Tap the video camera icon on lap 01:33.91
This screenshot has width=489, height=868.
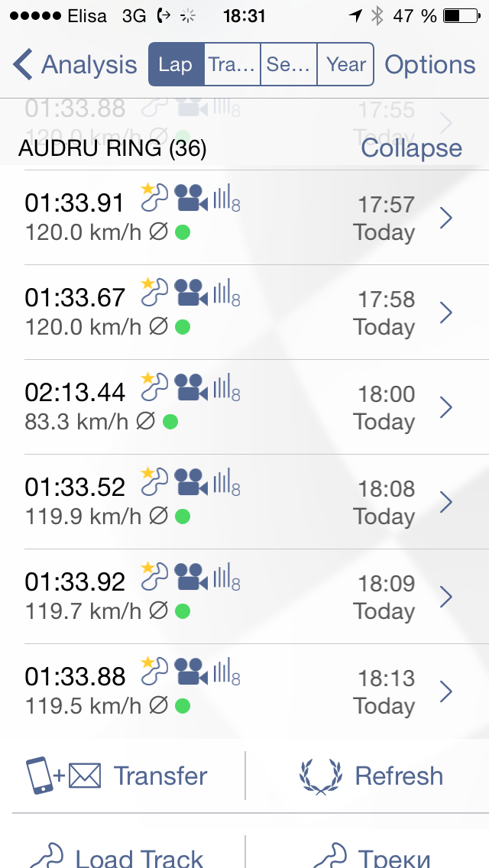[191, 200]
